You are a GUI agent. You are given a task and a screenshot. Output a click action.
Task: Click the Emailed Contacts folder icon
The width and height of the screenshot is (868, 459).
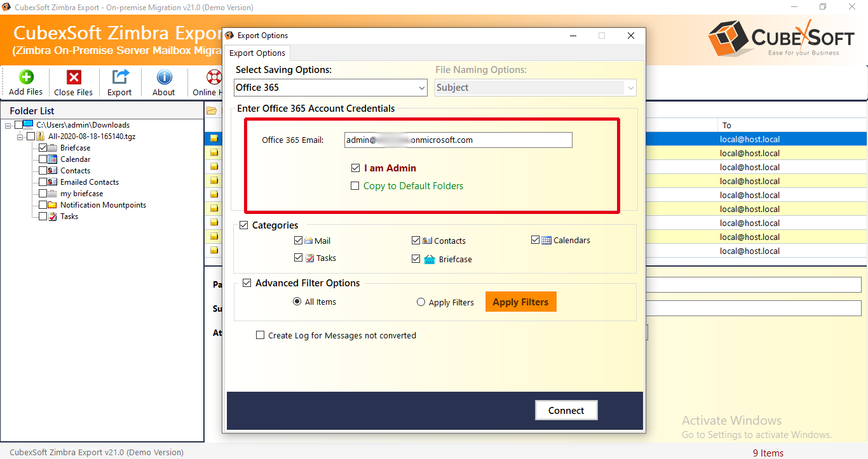52,182
